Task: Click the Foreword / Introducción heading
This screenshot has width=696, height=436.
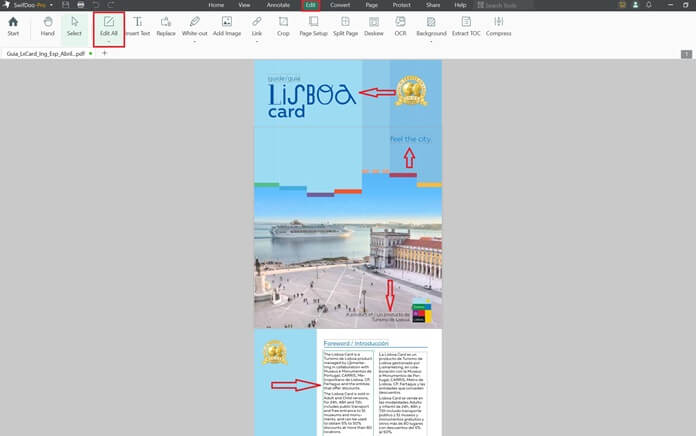Action: 356,343
